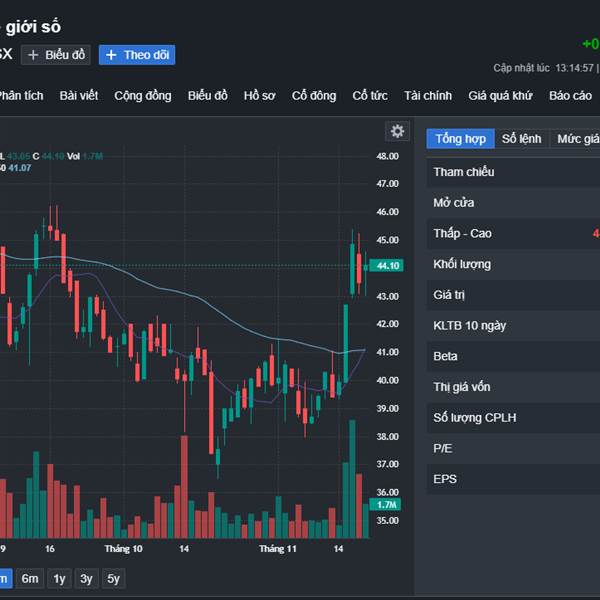600x600 pixels.
Task: Click the Theo dõi follow button
Action: [x=137, y=55]
